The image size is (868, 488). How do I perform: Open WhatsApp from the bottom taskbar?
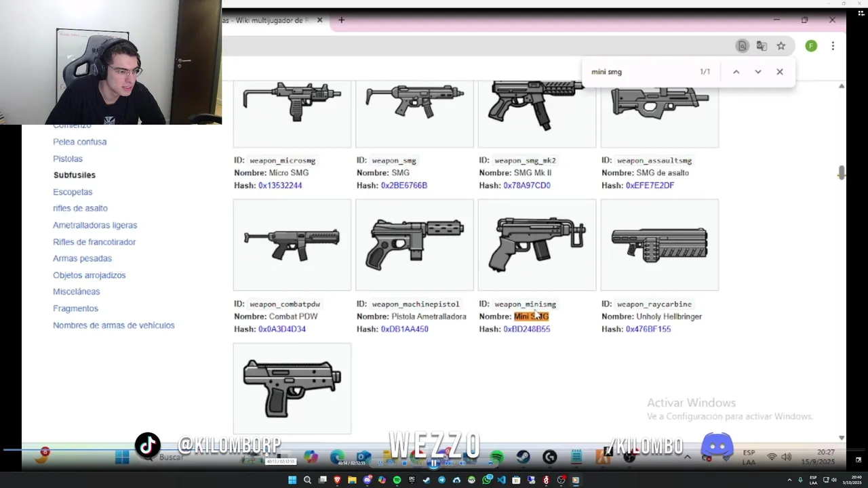click(487, 480)
